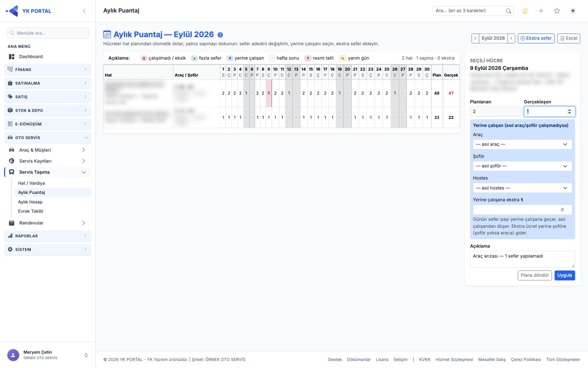Collapse the sidebar with the arrow icon

[x=84, y=11]
